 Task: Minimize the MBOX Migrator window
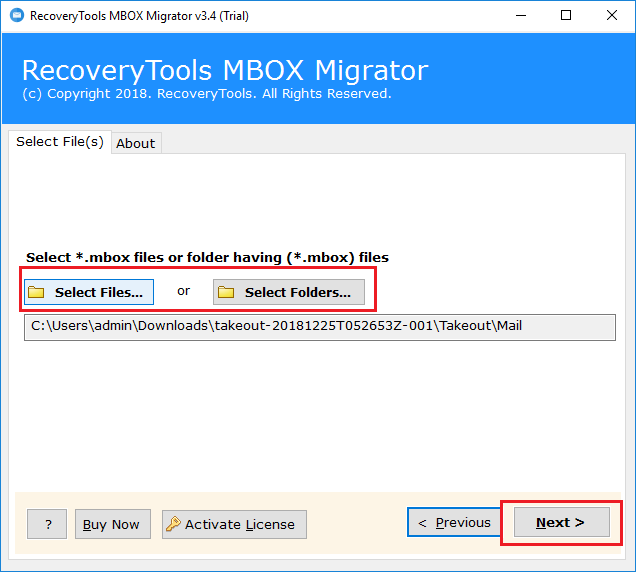[x=521, y=15]
